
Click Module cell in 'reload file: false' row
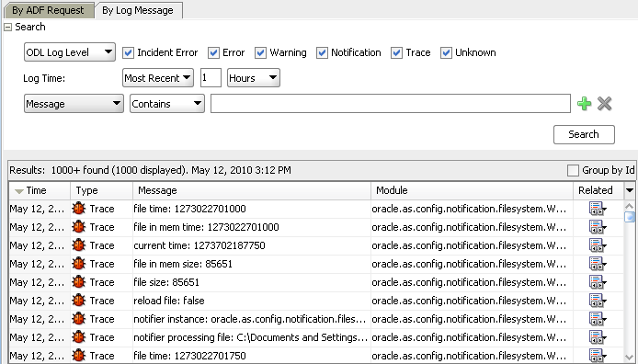click(472, 301)
